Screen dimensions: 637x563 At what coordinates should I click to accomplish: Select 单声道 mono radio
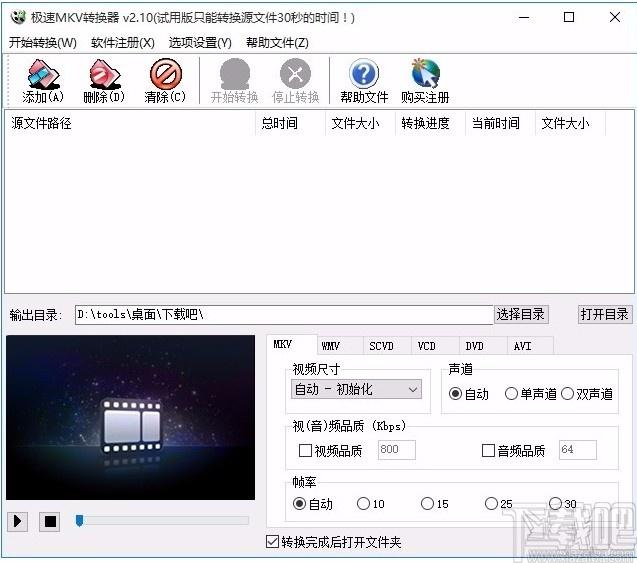coord(511,394)
